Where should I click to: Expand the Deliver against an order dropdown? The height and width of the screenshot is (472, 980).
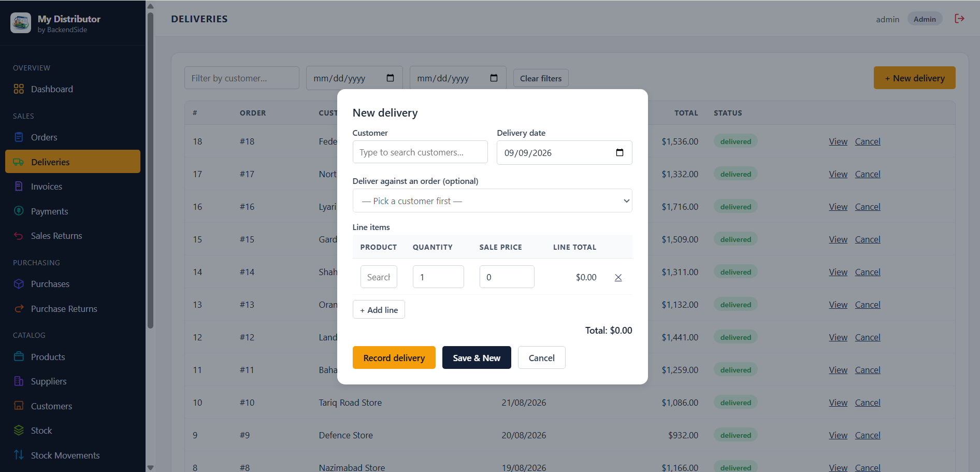[492, 201]
